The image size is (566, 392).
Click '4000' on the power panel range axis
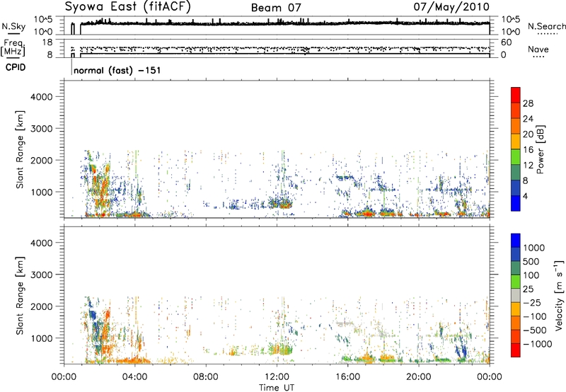[41, 97]
